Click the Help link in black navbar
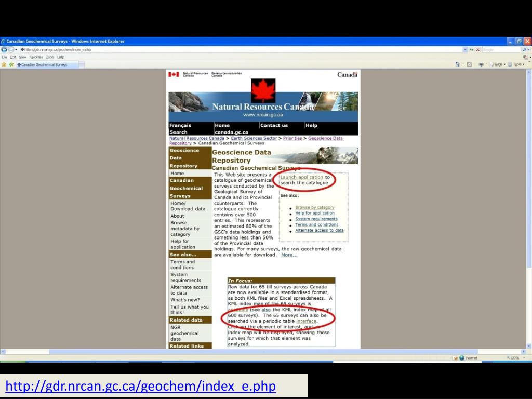The height and width of the screenshot is (399, 532). tap(311, 125)
